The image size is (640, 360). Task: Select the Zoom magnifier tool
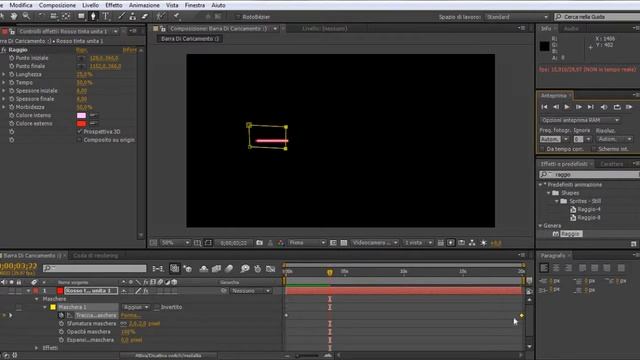pyautogui.click(x=26, y=16)
